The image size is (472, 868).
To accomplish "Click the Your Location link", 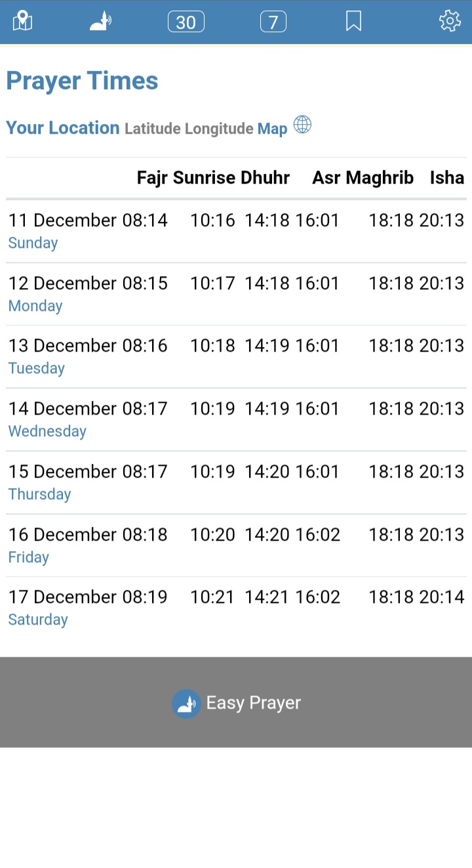I will [63, 128].
